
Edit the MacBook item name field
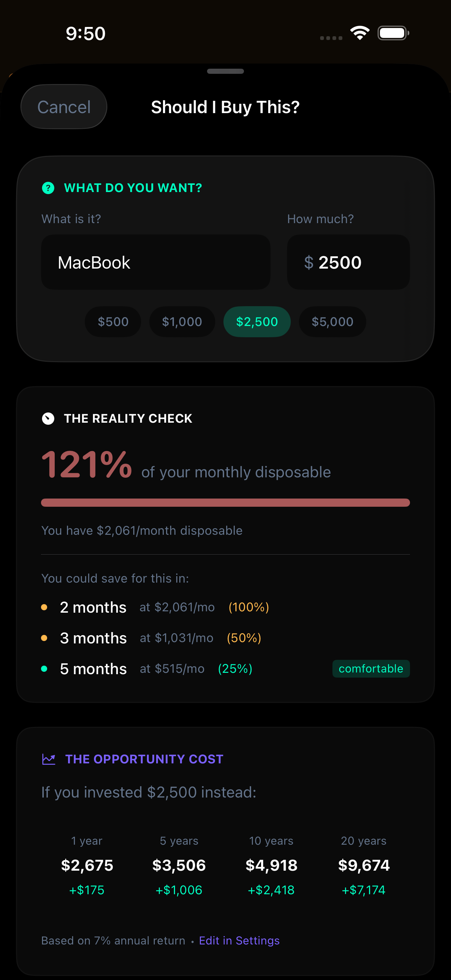[x=155, y=262]
